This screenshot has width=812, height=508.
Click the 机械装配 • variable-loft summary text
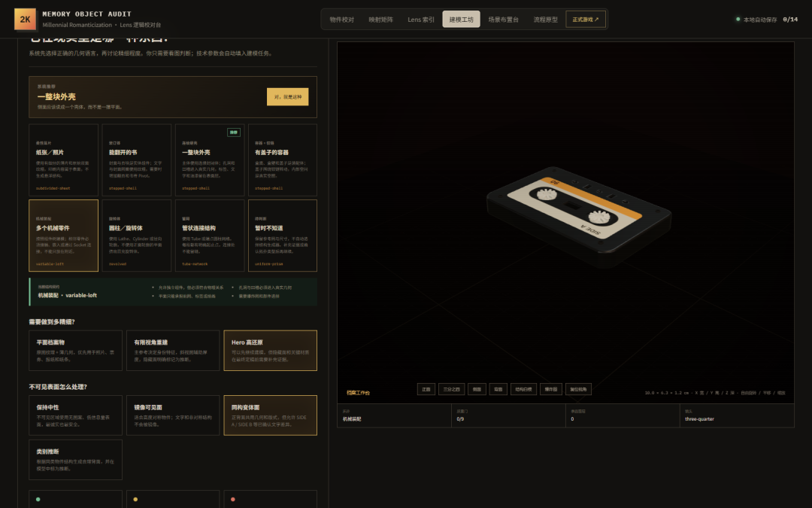(68, 296)
